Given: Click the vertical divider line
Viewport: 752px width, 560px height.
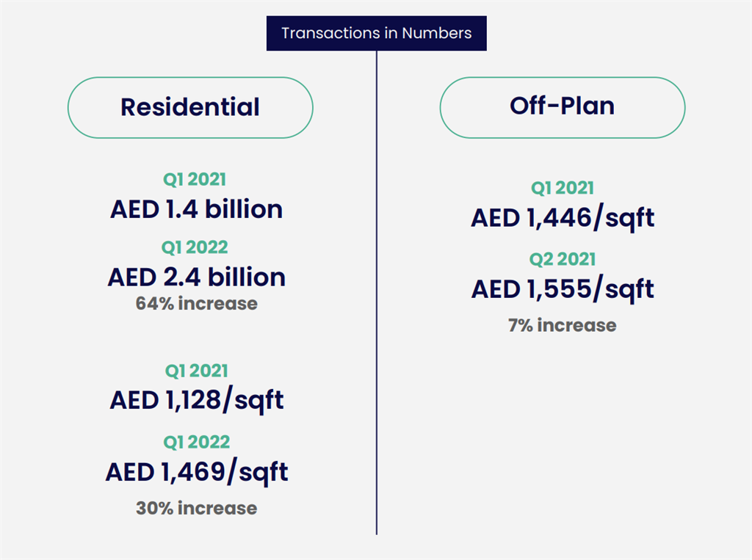Looking at the screenshot, I should pos(377,292).
